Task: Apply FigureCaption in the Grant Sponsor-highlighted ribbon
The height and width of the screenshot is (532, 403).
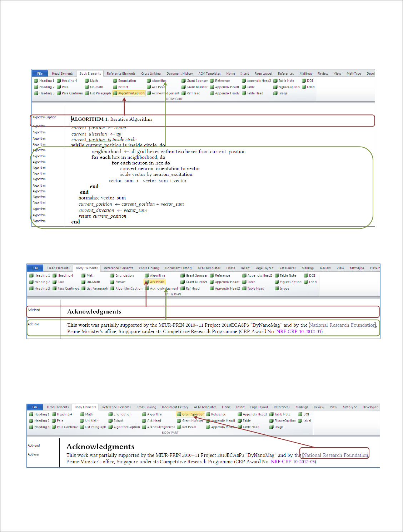Action: click(x=283, y=421)
